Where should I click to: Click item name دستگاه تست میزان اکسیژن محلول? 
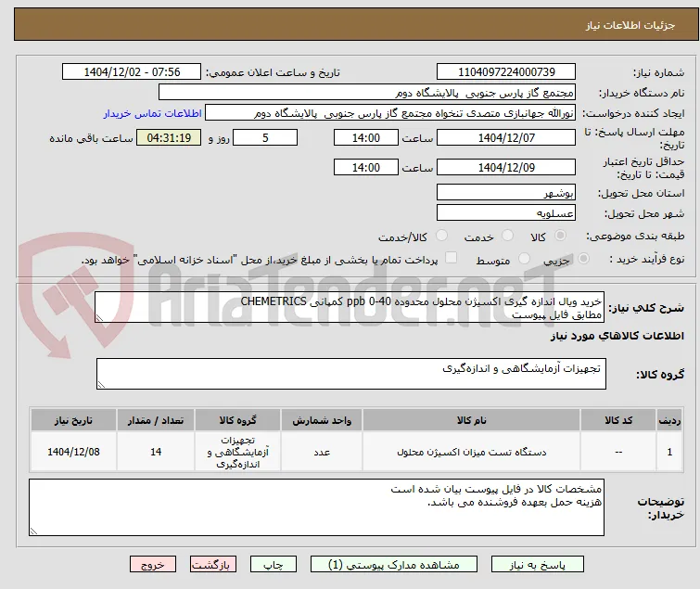click(x=471, y=452)
